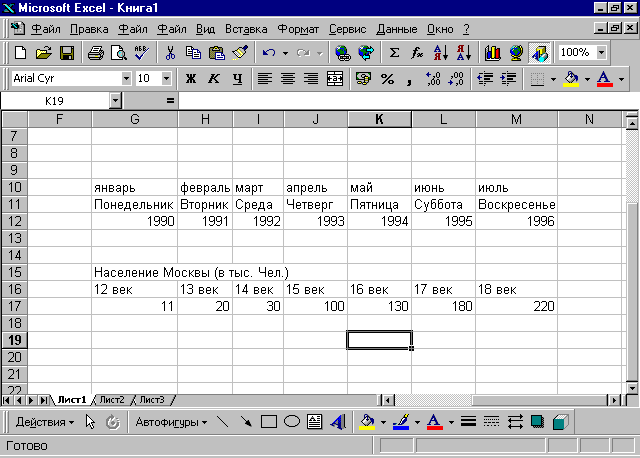This screenshot has width=640, height=458.
Task: Sort ascending А-Я icon
Action: [440, 53]
